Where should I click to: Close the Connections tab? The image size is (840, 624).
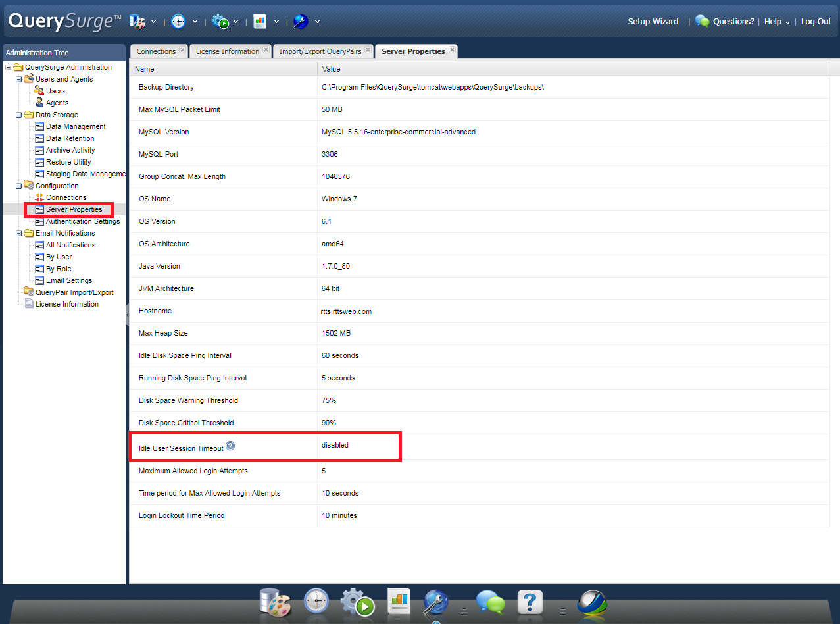182,50
